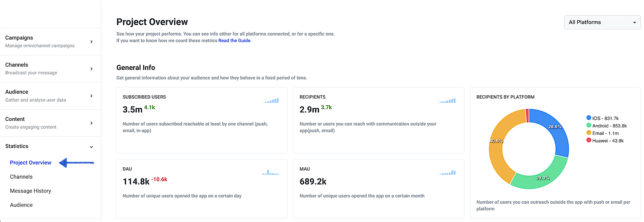Image resolution: width=644 pixels, height=222 pixels.
Task: Toggle the Android legend marker
Action: click(x=589, y=126)
